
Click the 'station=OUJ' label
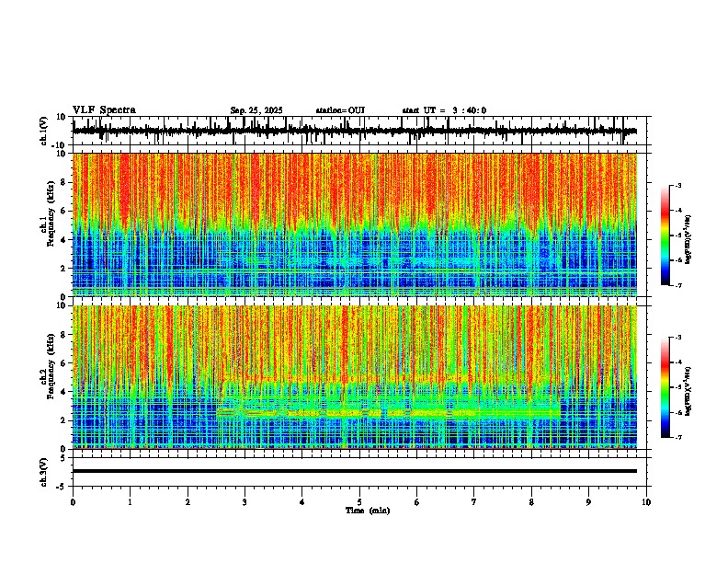coord(340,110)
